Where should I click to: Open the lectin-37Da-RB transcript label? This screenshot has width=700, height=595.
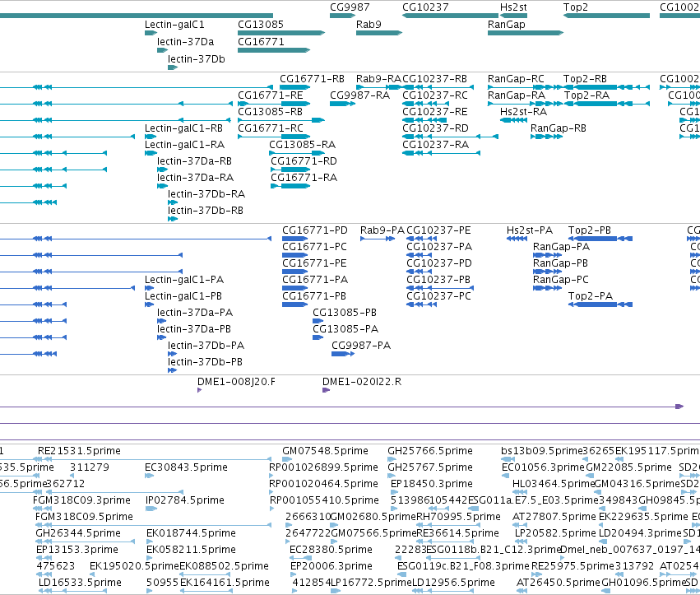[x=194, y=161]
